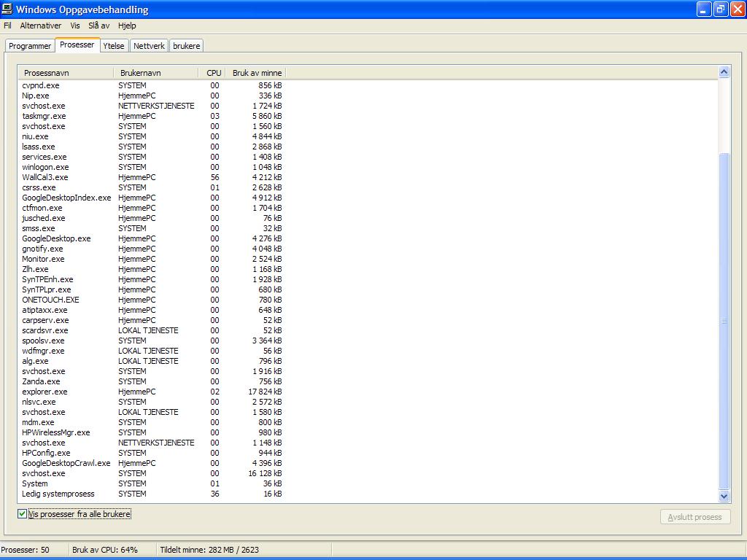The height and width of the screenshot is (560, 747).
Task: Minimize the Oppgavebehandling window
Action: (x=704, y=9)
